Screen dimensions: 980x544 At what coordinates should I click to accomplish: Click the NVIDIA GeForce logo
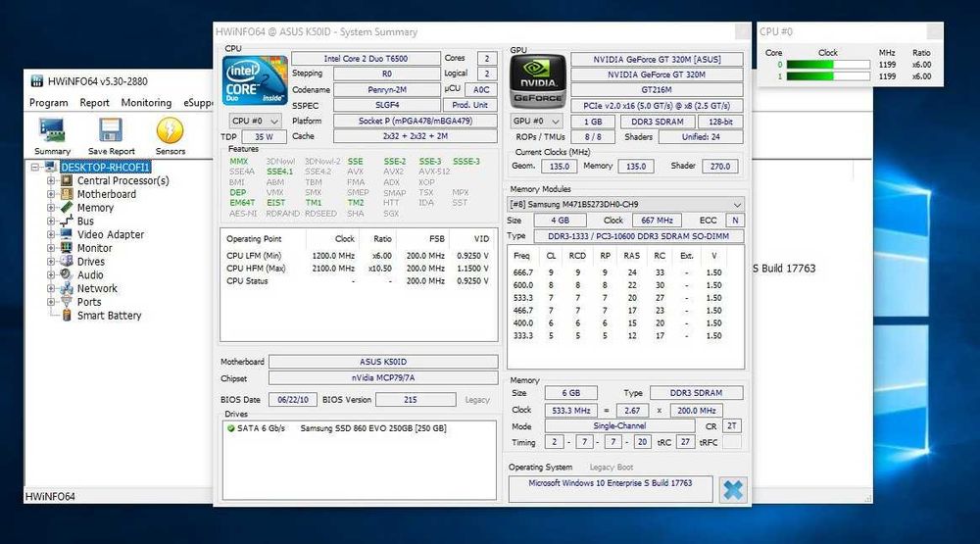(537, 81)
